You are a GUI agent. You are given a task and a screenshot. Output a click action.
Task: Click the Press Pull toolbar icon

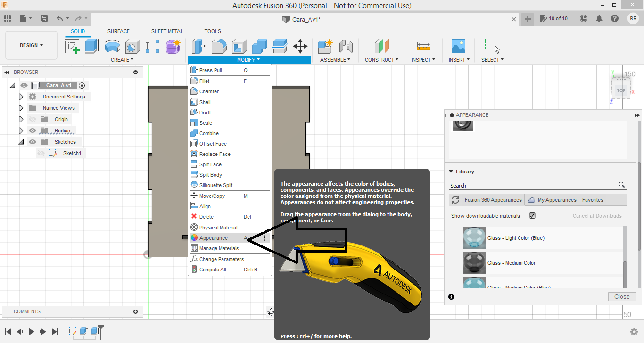(198, 46)
